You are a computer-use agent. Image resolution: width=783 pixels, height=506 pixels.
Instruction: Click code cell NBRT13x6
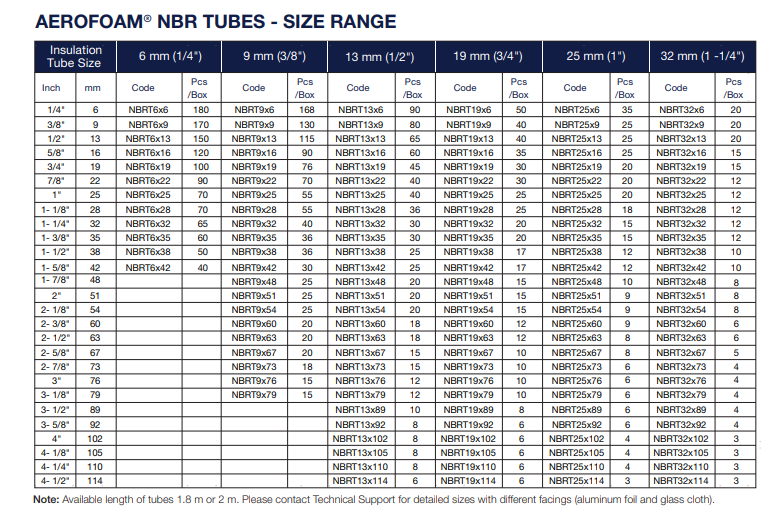pyautogui.click(x=361, y=110)
